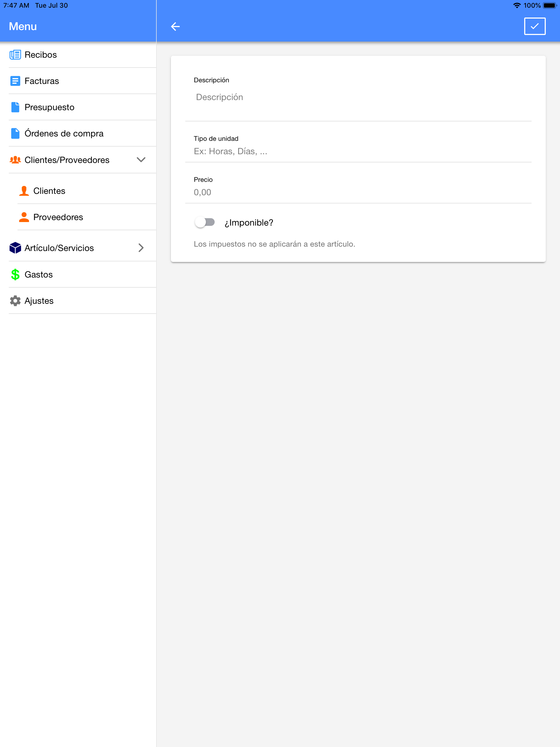
Task: Collapse the Clientes/Proveedores chevron
Action: pyautogui.click(x=141, y=160)
